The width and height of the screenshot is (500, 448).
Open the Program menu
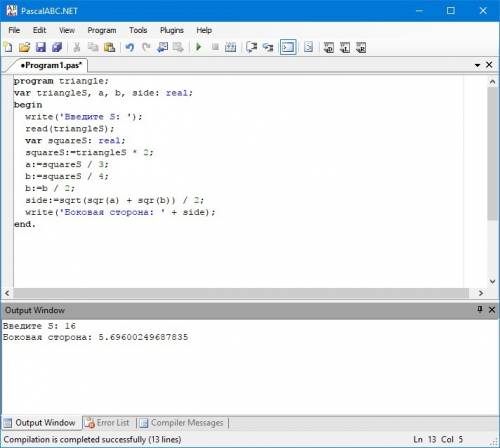coord(102,30)
